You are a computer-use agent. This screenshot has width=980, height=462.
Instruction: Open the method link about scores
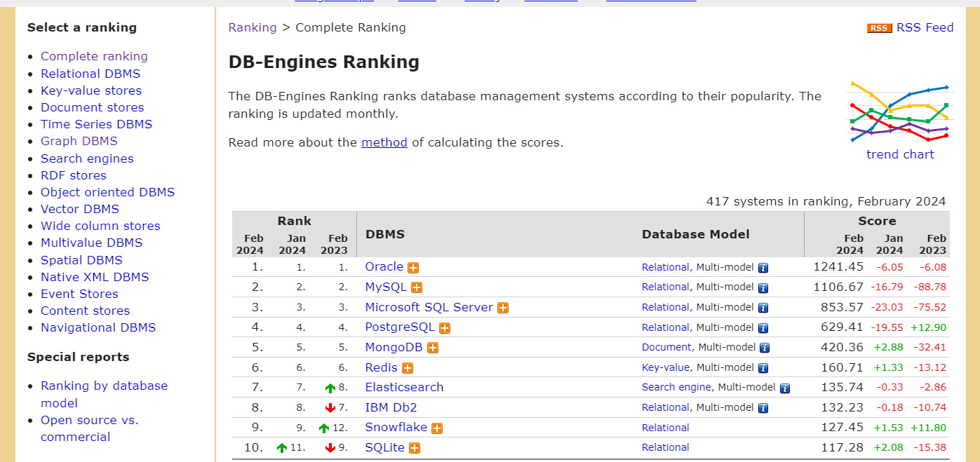coord(384,142)
